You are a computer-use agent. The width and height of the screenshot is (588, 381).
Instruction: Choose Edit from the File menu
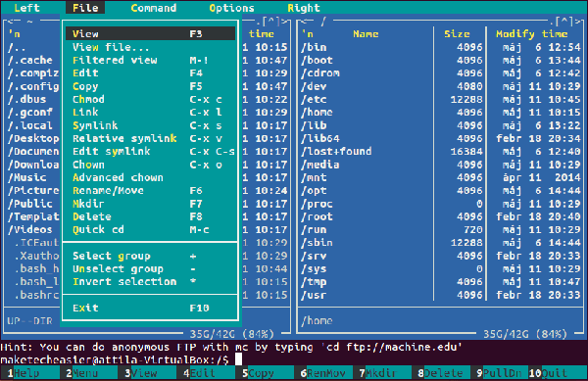pos(150,72)
